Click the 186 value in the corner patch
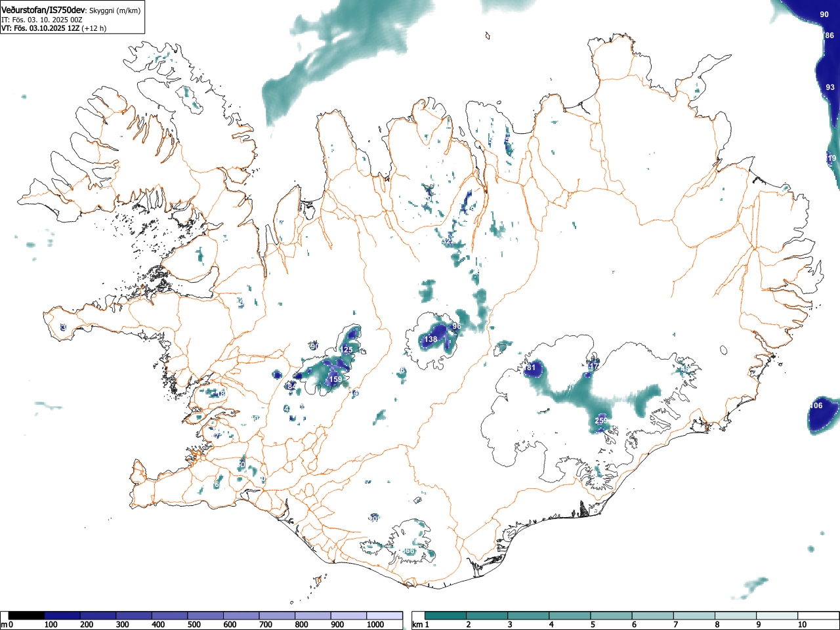 click(x=828, y=35)
